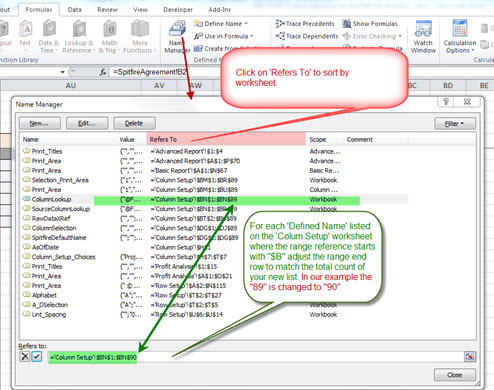Accept the Refers to edit with checkmark
494x390 pixels.
coord(37,357)
